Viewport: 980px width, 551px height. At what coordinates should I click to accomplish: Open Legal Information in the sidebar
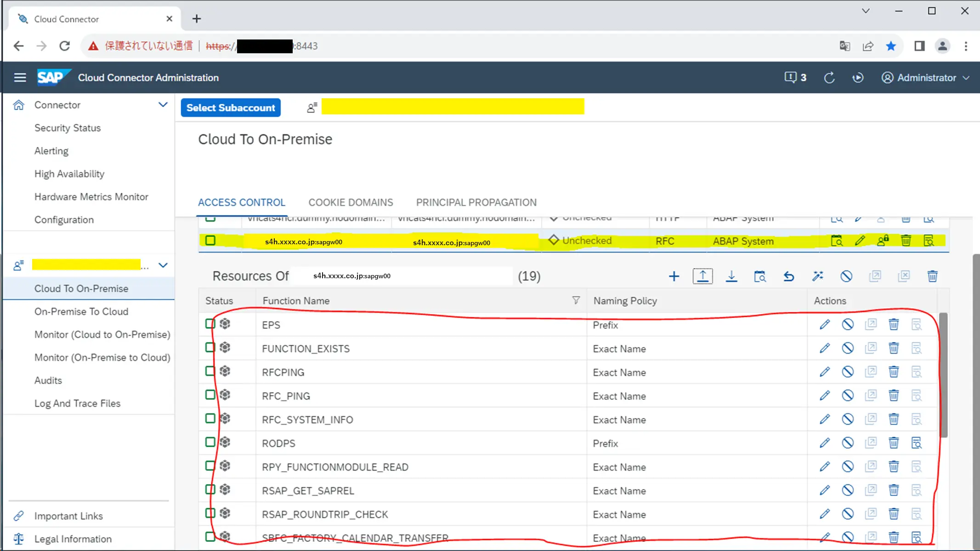click(x=73, y=539)
